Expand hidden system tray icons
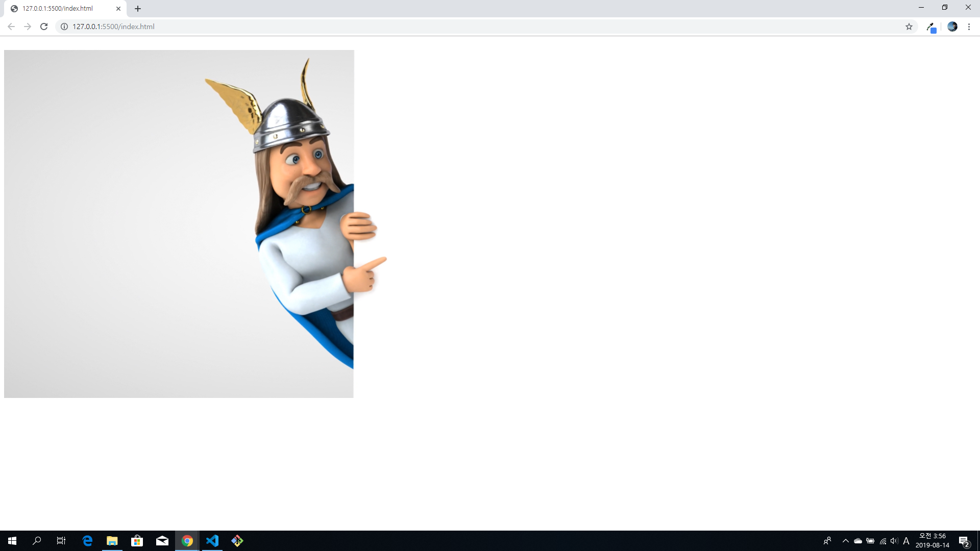 click(x=845, y=541)
